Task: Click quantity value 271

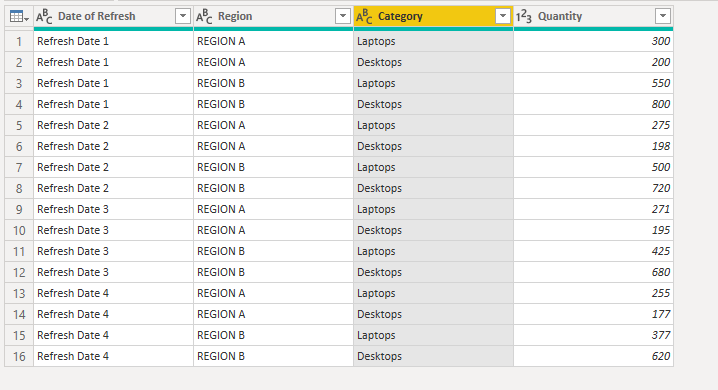Action: [x=661, y=209]
